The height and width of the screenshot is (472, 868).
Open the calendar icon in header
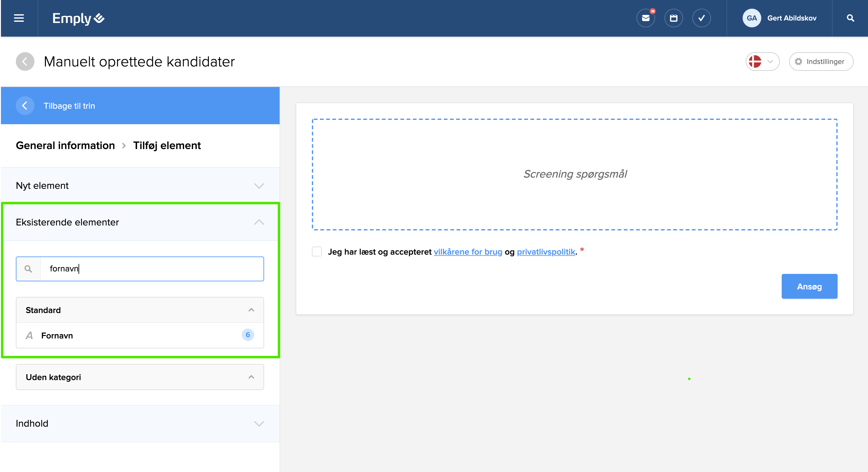coord(673,18)
